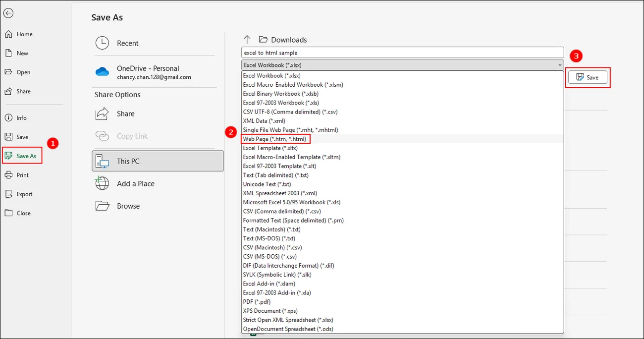
Task: Collapse the file type dropdown arrow
Action: pyautogui.click(x=559, y=65)
